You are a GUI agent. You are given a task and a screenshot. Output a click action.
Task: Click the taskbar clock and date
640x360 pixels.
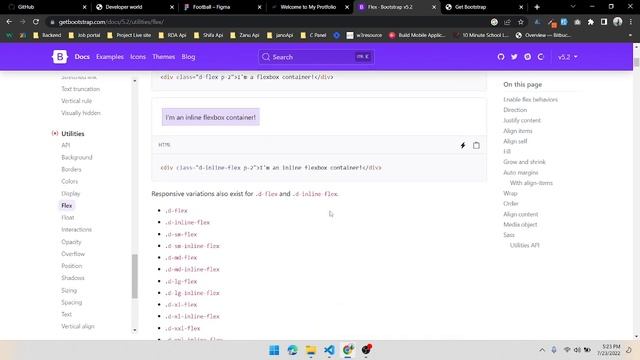pyautogui.click(x=609, y=350)
